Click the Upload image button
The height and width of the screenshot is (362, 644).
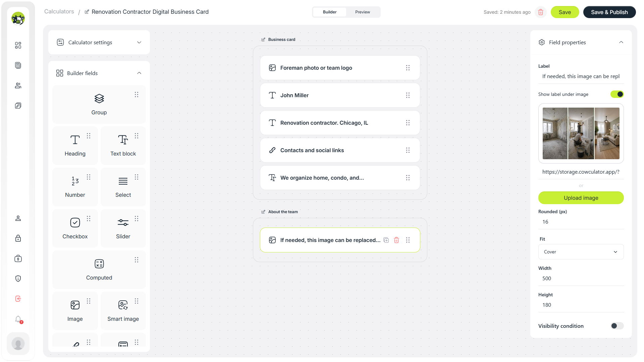(x=581, y=198)
